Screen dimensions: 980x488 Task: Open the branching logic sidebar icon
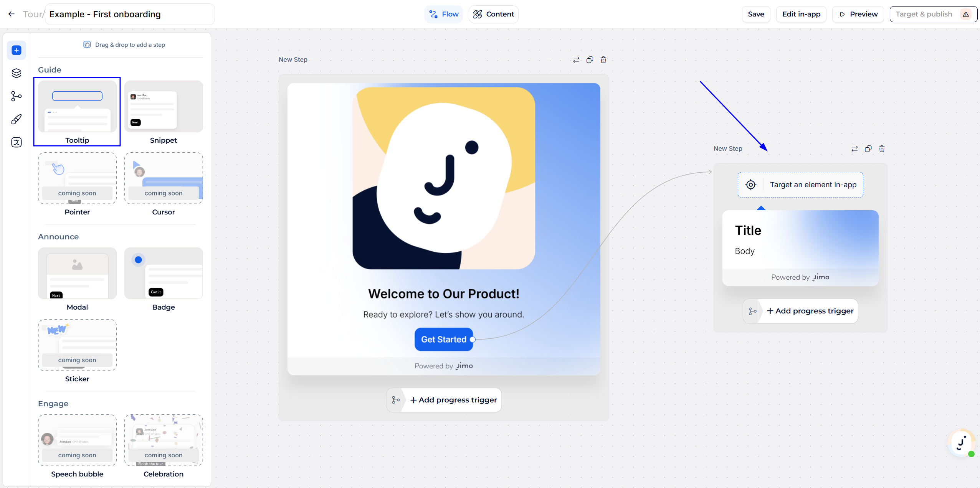click(16, 96)
